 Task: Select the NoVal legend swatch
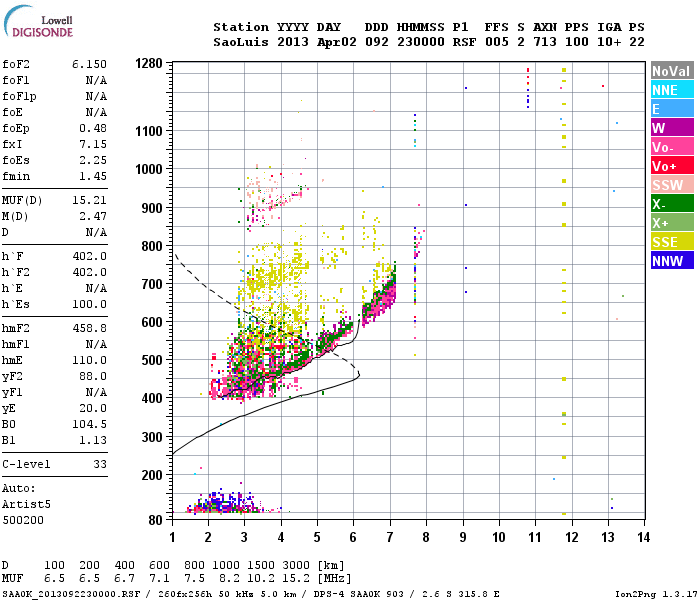pyautogui.click(x=672, y=71)
